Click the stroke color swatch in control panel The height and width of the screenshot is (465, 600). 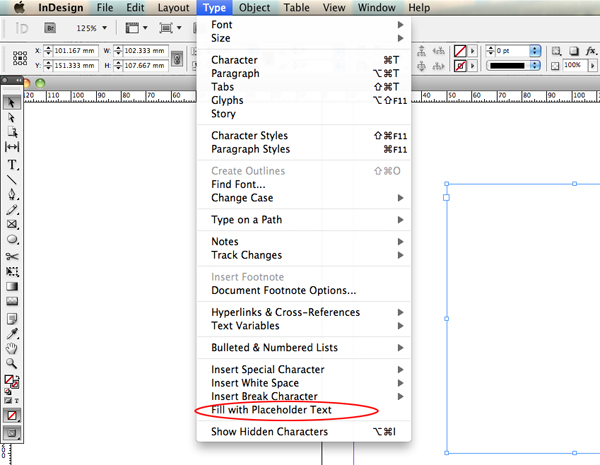[x=460, y=66]
